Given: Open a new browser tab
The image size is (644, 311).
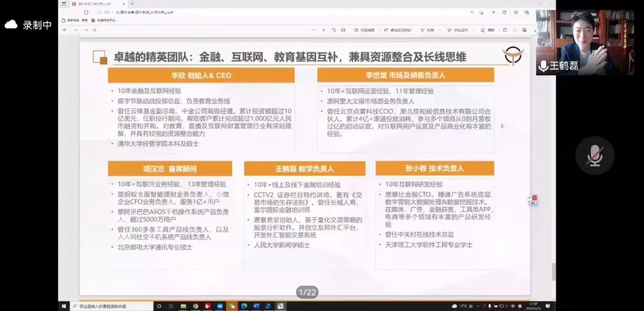Looking at the screenshot, I should (132, 4).
